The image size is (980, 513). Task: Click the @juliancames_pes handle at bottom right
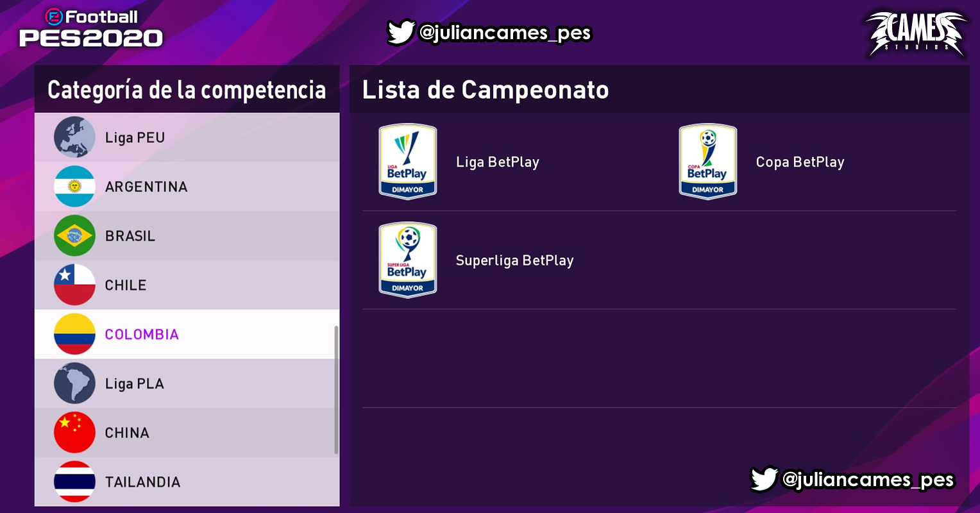click(x=868, y=480)
